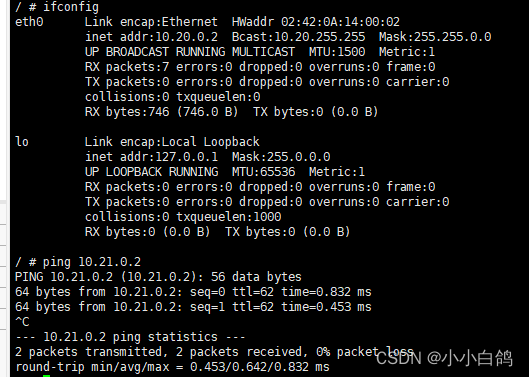Click the Mask 255.255.0.0 value
Screen dimensions: 529x377
pyautogui.click(x=435, y=37)
